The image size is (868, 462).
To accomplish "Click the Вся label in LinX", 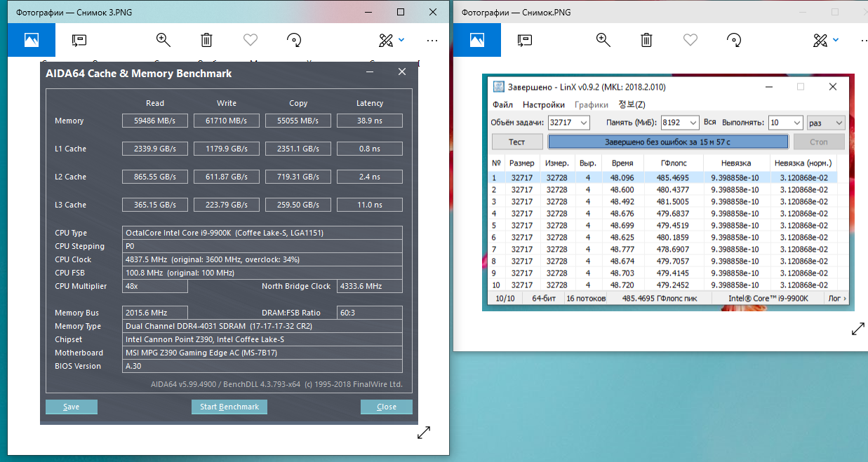I will 709,123.
